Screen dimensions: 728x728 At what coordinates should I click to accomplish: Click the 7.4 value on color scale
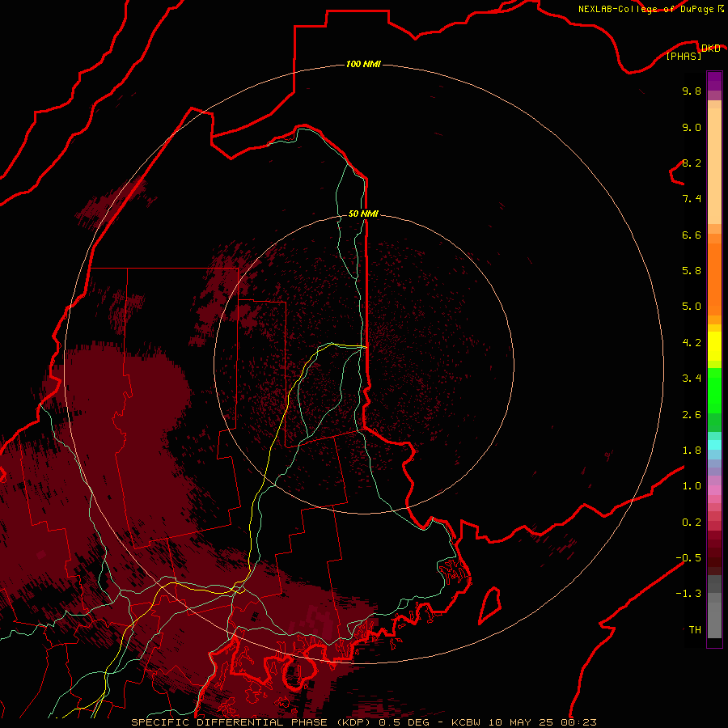692,199
